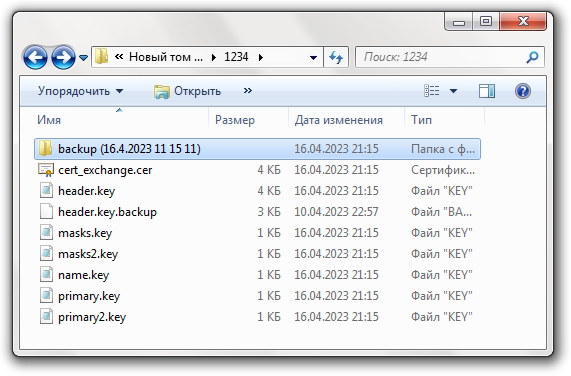Refresh the folder view via refresh icon
This screenshot has width=571, height=376.
click(336, 57)
